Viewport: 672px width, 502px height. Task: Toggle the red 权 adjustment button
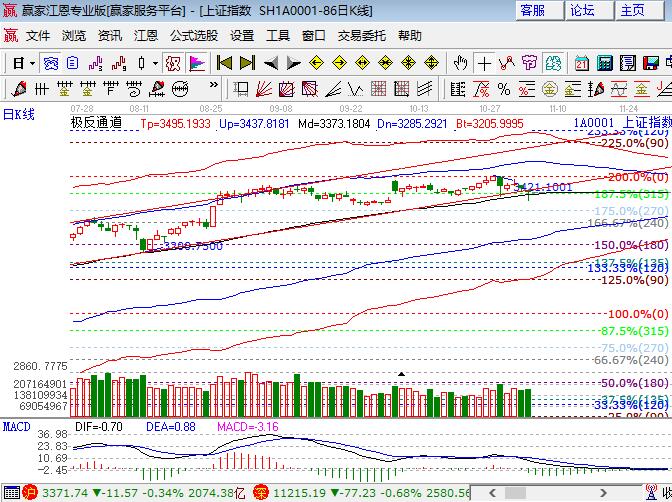point(173,63)
